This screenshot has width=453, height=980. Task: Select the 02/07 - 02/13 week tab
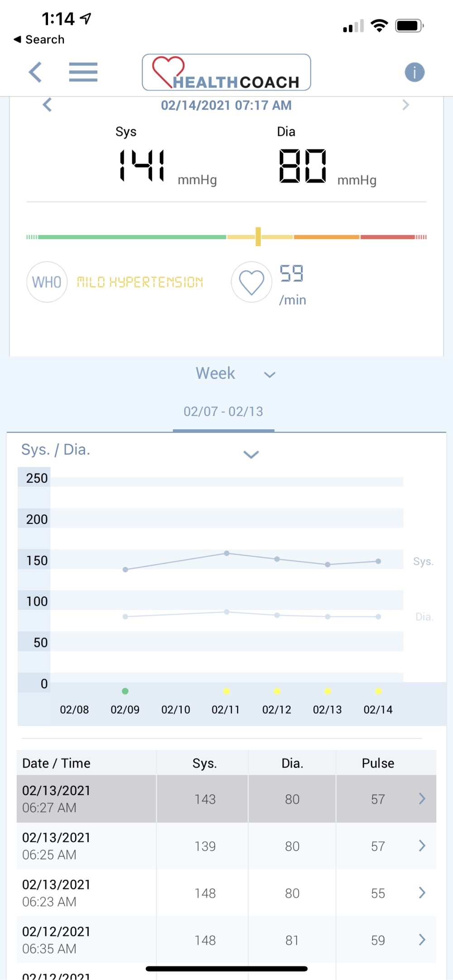click(223, 412)
